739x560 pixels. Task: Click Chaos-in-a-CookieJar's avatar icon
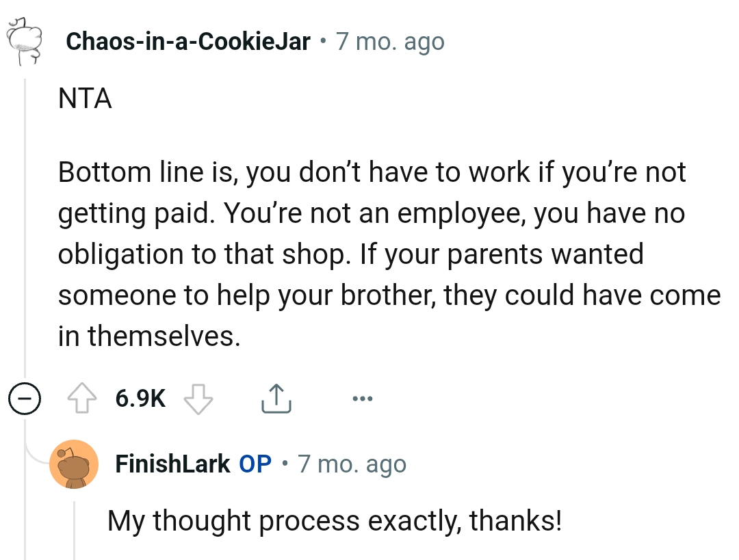point(25,42)
